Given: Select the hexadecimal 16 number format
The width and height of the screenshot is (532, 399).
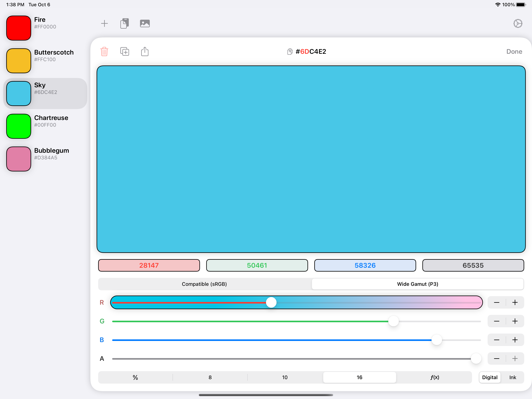Looking at the screenshot, I should point(359,377).
